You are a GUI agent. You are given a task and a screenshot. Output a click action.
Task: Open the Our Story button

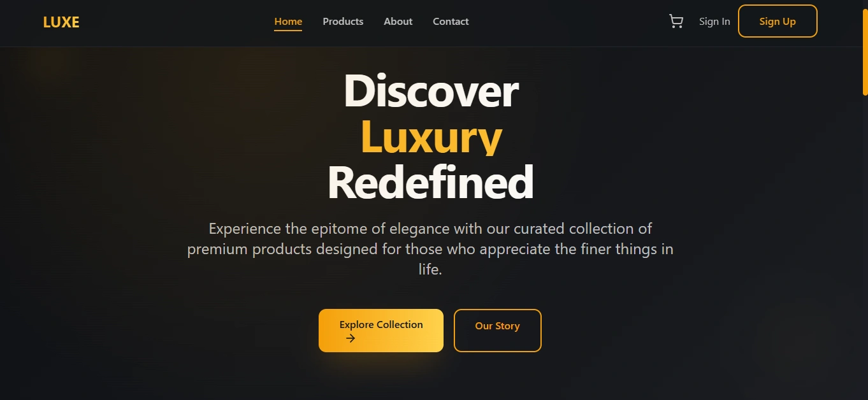pos(497,331)
